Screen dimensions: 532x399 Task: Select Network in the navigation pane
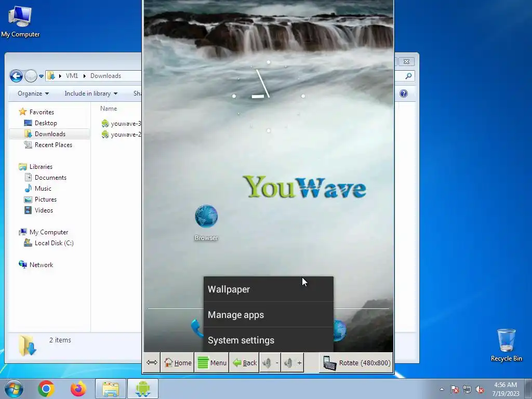(41, 264)
